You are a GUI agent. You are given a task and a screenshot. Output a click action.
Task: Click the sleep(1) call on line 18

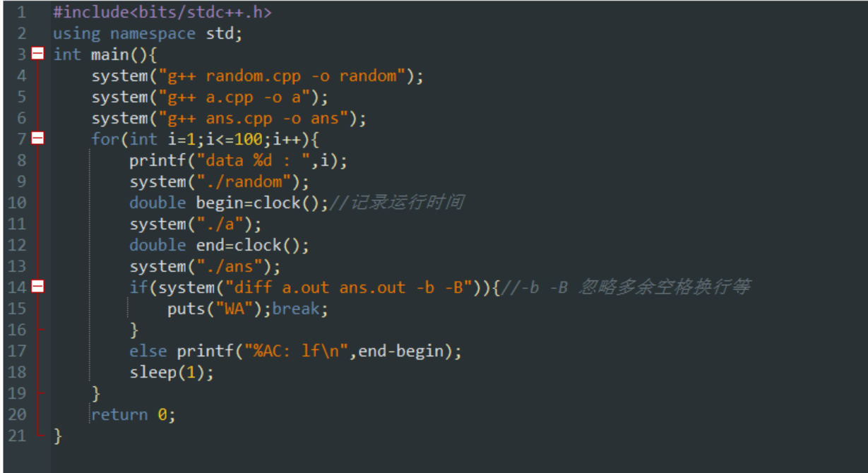171,372
